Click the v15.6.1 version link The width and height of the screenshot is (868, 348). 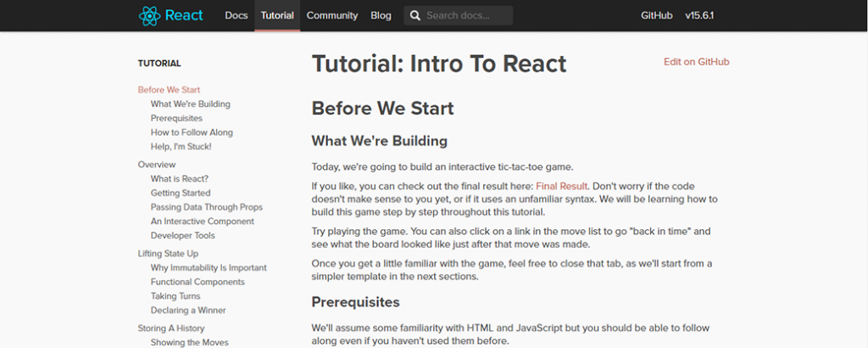[699, 15]
